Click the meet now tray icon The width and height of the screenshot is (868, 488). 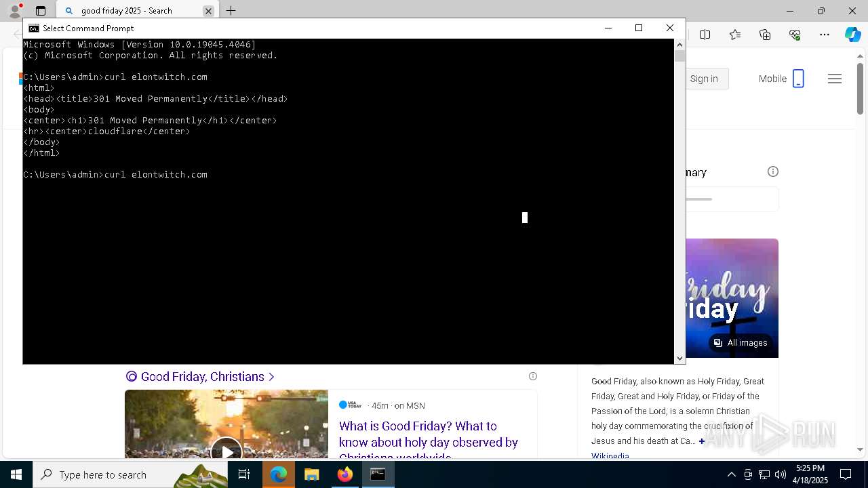748,474
